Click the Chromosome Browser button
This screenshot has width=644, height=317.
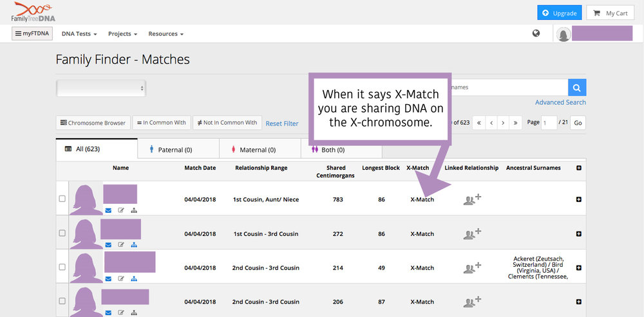point(93,123)
